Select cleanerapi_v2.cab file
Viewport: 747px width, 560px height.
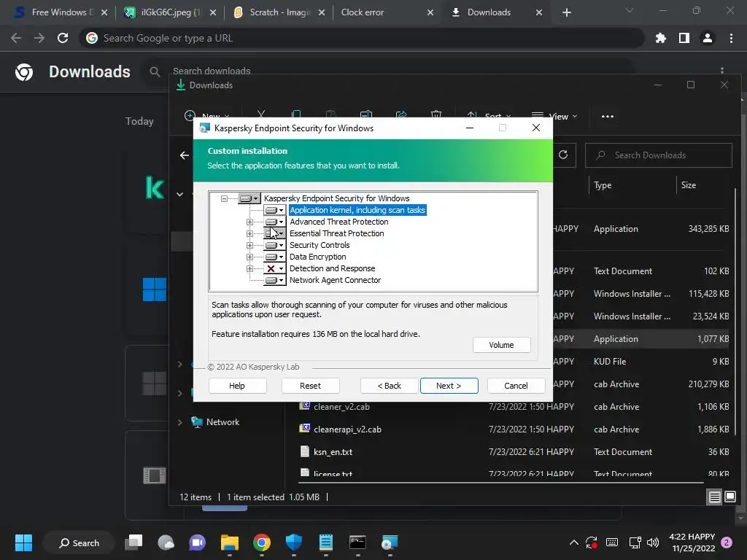(347, 429)
